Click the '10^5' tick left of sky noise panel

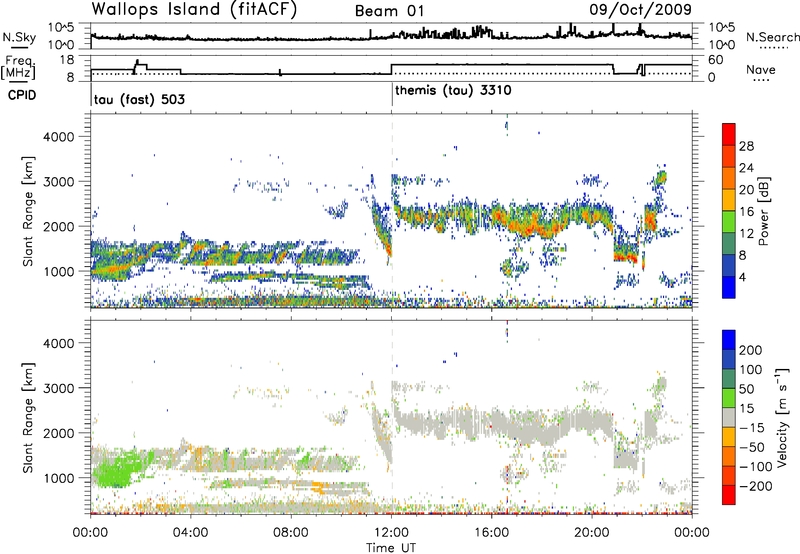pos(61,28)
